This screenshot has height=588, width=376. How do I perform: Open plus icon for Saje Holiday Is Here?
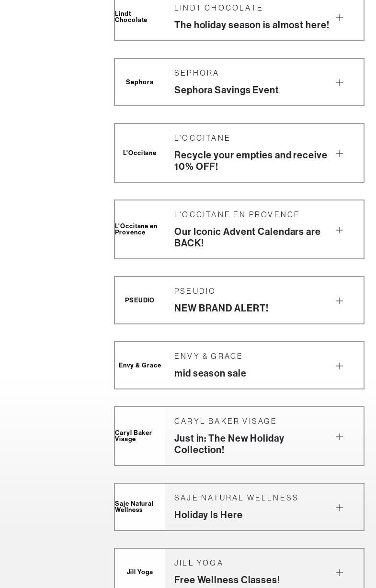click(x=340, y=508)
